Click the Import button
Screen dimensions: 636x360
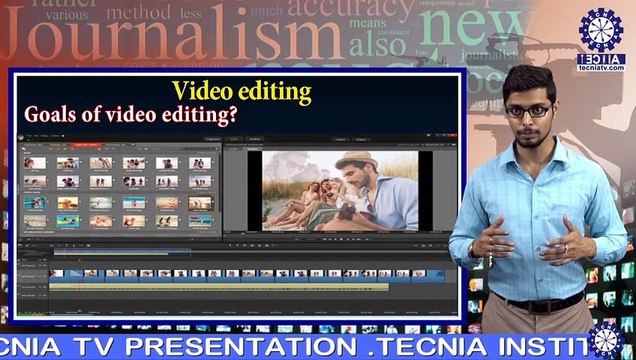pyautogui.click(x=340, y=139)
